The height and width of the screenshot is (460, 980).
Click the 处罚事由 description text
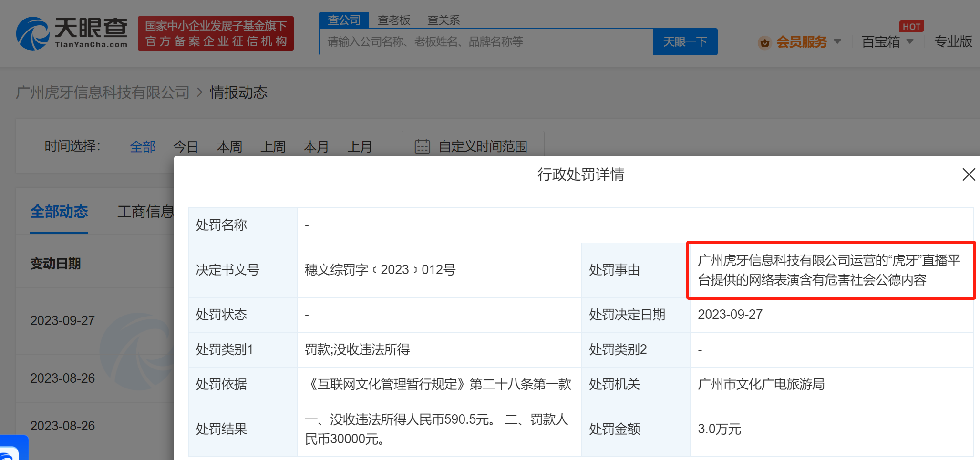coord(829,270)
